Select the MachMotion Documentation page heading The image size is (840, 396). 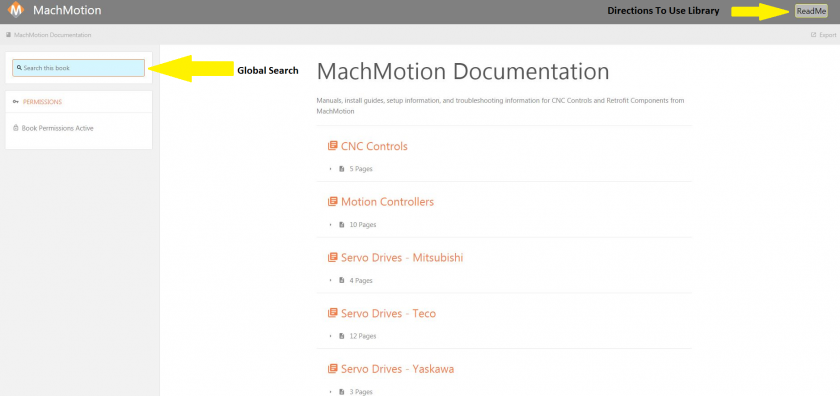click(463, 72)
